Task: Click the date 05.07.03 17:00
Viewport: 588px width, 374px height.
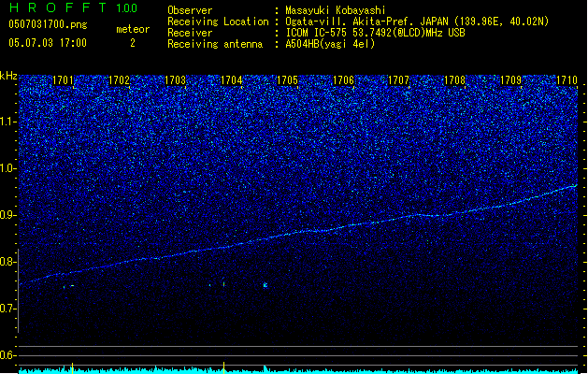Action: [48, 43]
